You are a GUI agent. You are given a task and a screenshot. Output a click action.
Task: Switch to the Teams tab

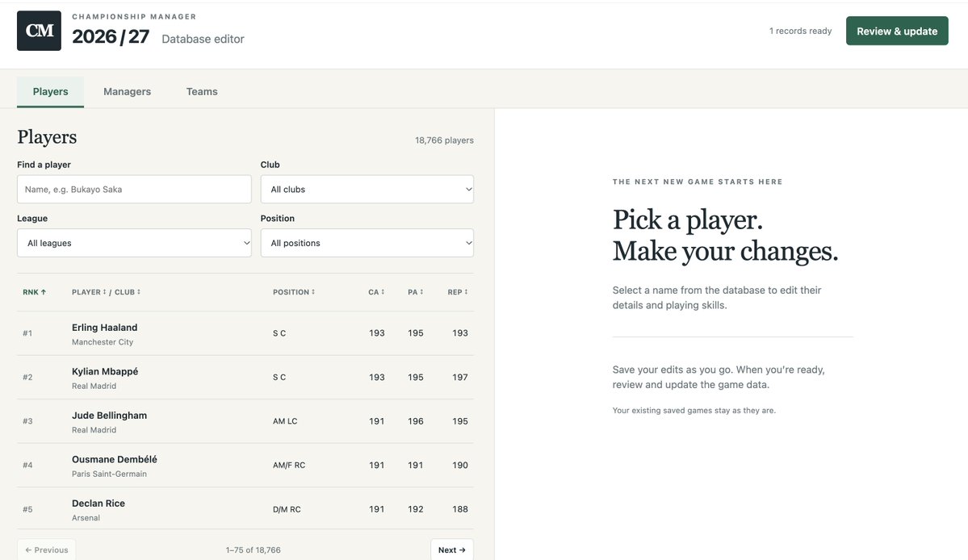coord(202,91)
